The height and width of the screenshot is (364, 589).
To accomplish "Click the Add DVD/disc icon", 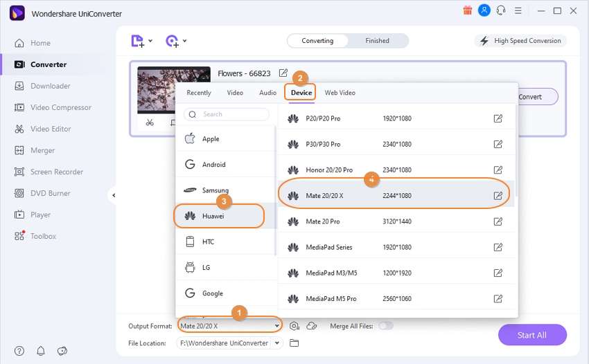I will tap(172, 41).
